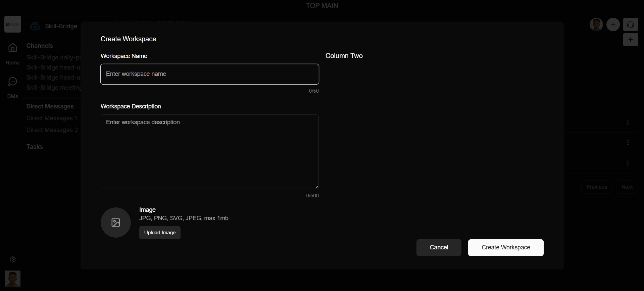Click the Skill-Bridge workspace title

click(61, 26)
